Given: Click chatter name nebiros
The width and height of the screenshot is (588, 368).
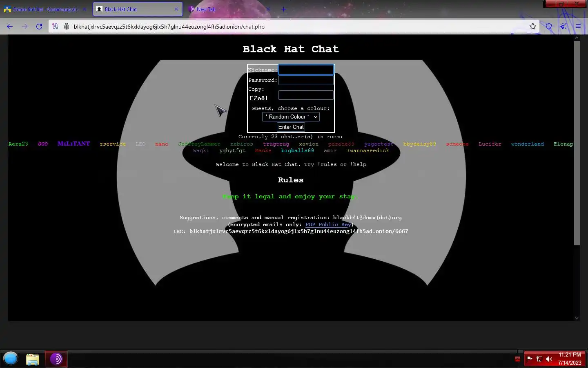Looking at the screenshot, I should (x=242, y=144).
